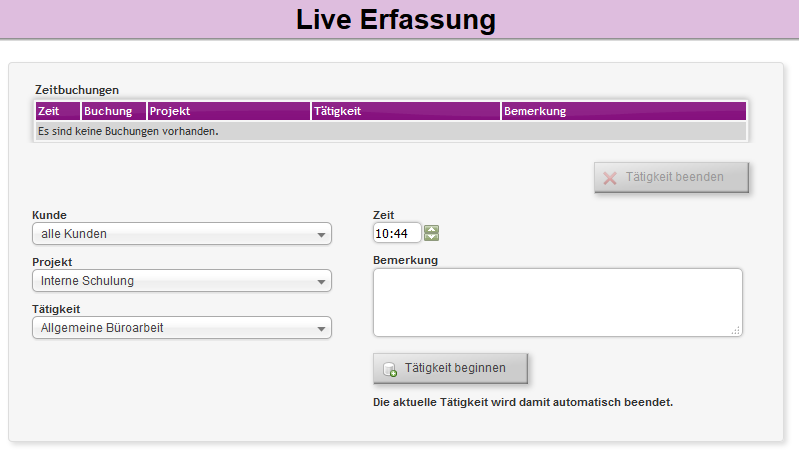Click the red X icon on Tätigkeit beenden
The height and width of the screenshot is (459, 799).
[610, 178]
